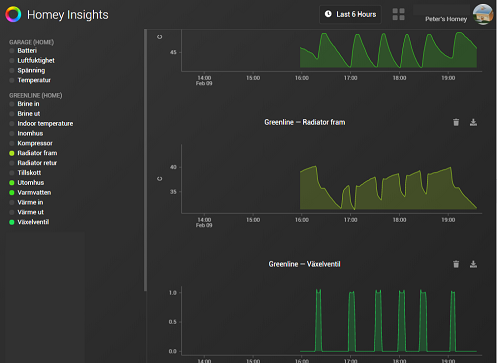Image resolution: width=497 pixels, height=363 pixels.
Task: Delete the Radiator fram chart
Action: point(456,122)
